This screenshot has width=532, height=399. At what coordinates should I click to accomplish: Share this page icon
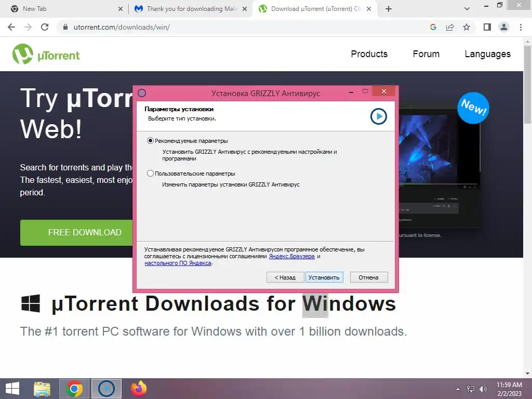coord(450,27)
